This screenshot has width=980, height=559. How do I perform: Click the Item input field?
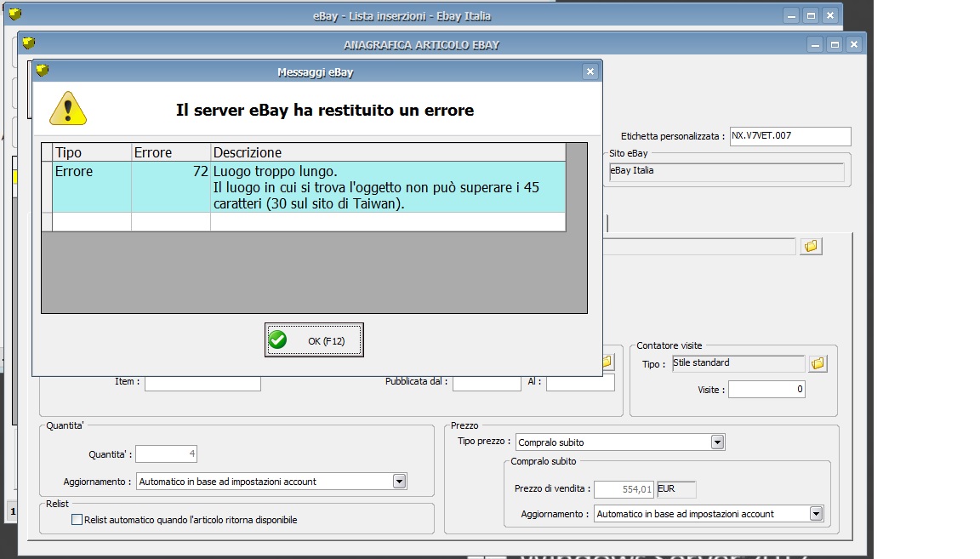pos(202,383)
